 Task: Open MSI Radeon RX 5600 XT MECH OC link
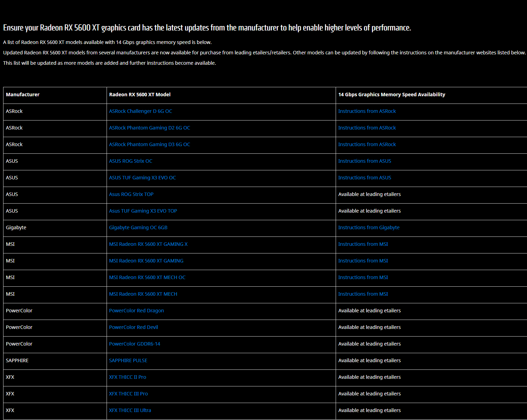(147, 277)
